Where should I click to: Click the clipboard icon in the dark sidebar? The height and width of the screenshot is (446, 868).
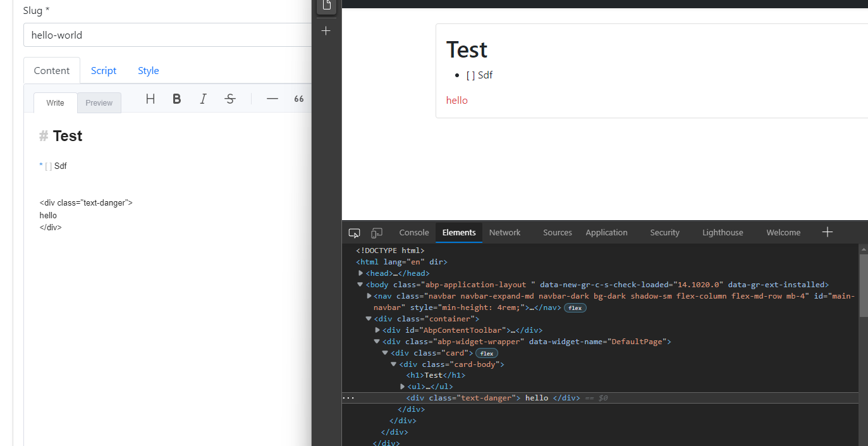326,5
